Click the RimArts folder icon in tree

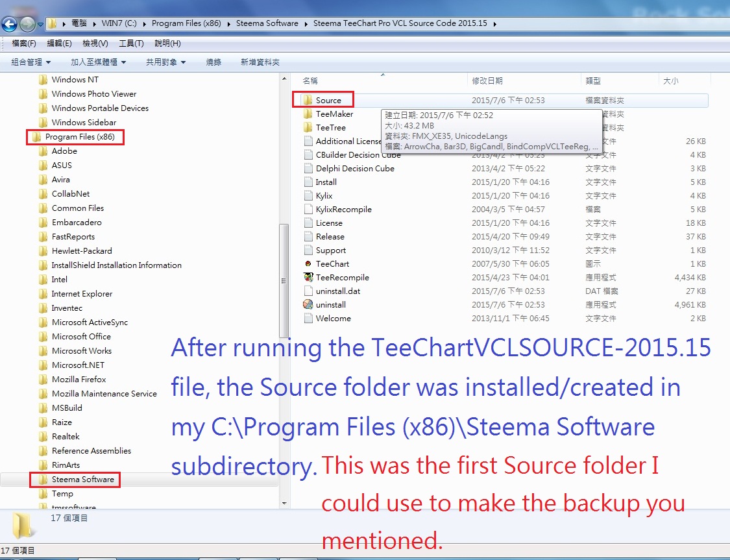(43, 465)
